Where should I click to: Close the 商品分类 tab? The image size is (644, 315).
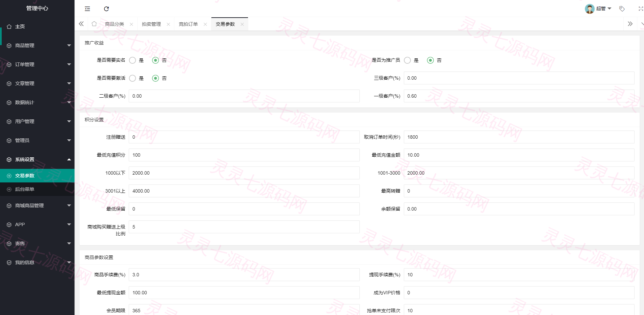point(131,24)
